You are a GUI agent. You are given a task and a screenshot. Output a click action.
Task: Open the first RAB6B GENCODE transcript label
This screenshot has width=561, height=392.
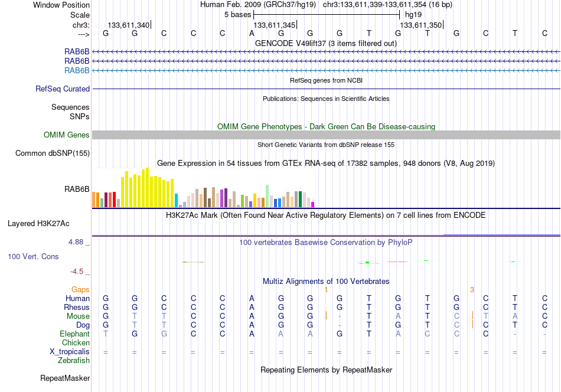[77, 52]
